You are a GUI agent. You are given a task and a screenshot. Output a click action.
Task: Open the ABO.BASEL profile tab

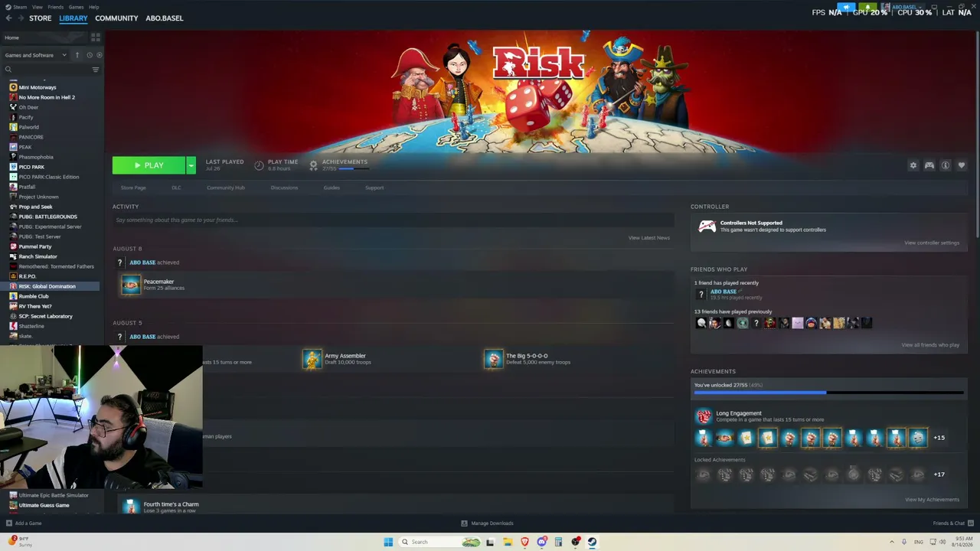point(165,18)
